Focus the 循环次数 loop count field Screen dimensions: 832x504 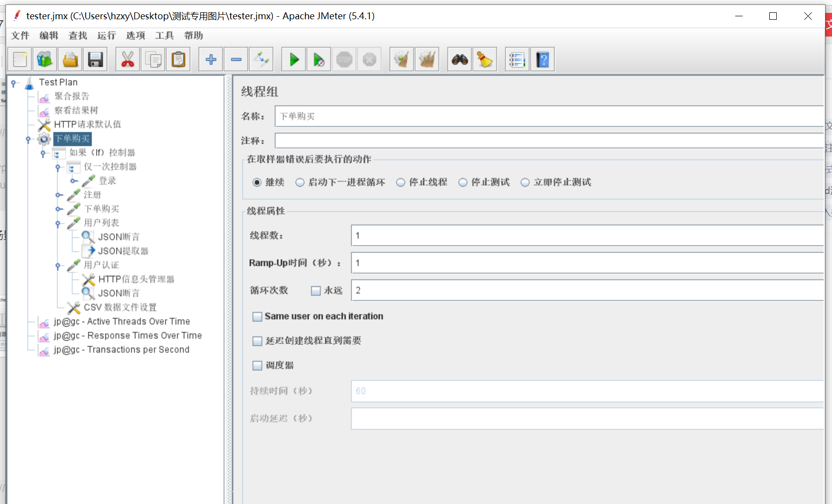coord(588,290)
